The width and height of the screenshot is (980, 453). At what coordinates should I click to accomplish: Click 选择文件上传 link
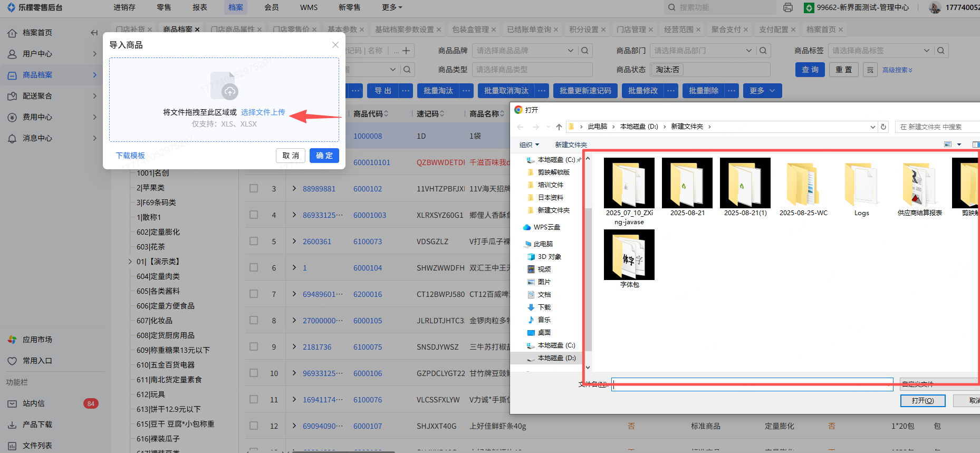(x=263, y=112)
